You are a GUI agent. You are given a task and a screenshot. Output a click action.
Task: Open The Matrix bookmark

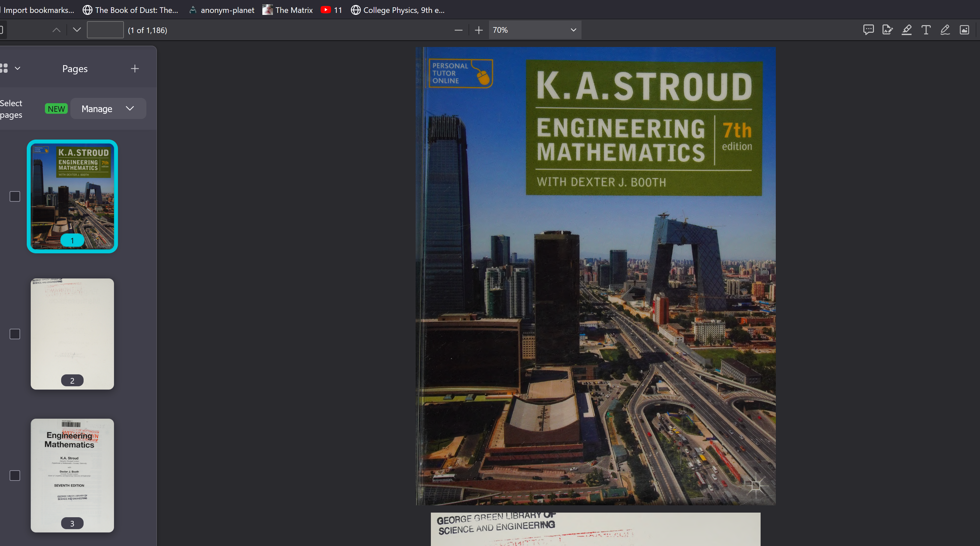click(x=287, y=10)
